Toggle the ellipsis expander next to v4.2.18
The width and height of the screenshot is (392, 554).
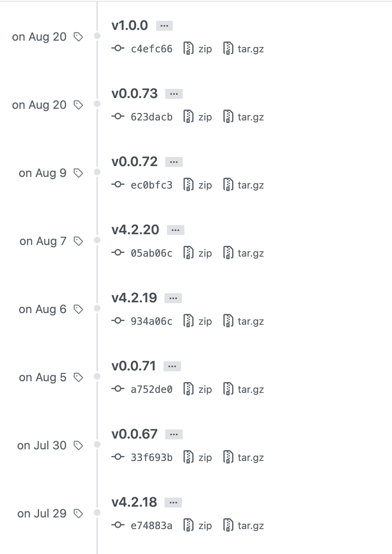click(x=173, y=503)
